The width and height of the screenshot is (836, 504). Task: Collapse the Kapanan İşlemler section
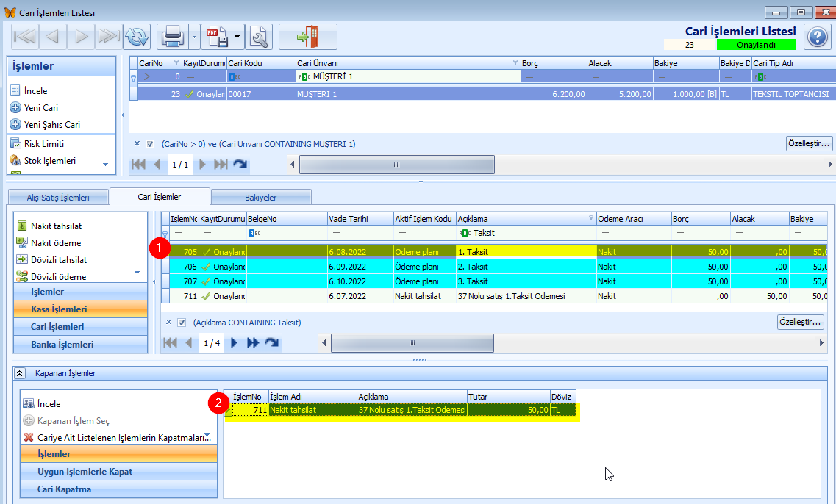19,373
